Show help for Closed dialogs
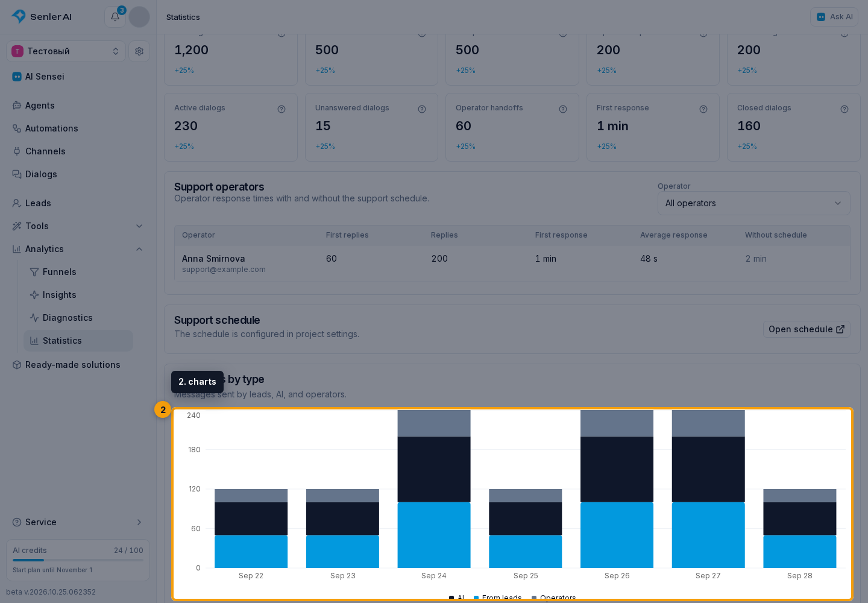 point(844,109)
